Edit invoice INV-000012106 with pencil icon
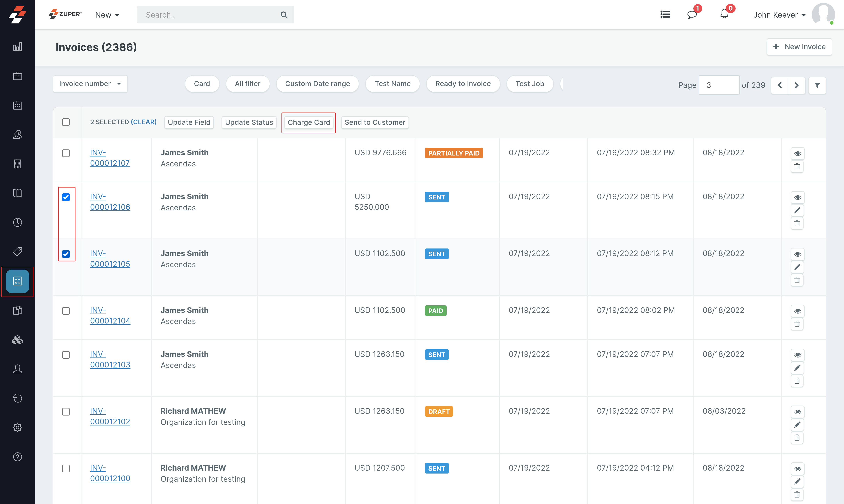This screenshot has width=844, height=504. pos(797,210)
